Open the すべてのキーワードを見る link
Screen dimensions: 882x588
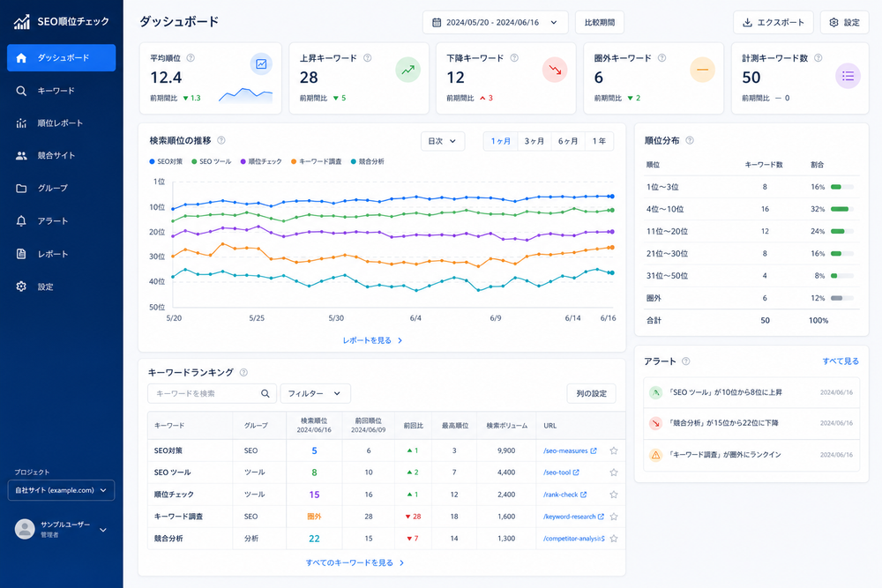point(355,562)
